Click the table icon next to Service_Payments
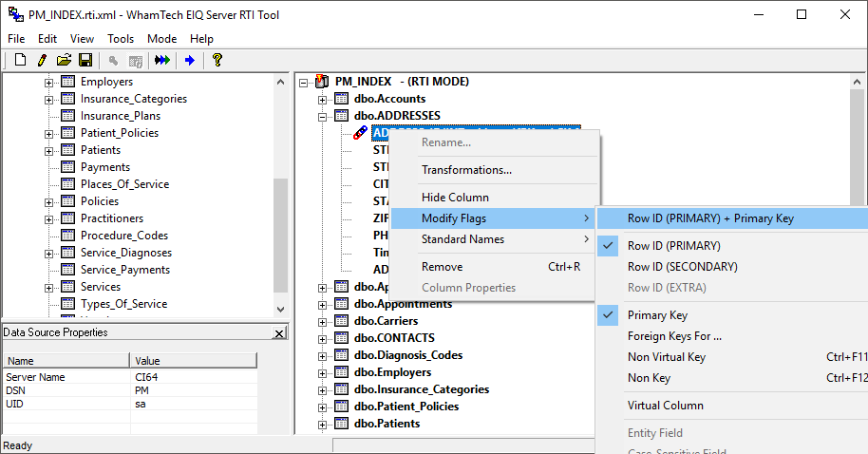Viewport: 868px width, 454px height. (67, 270)
